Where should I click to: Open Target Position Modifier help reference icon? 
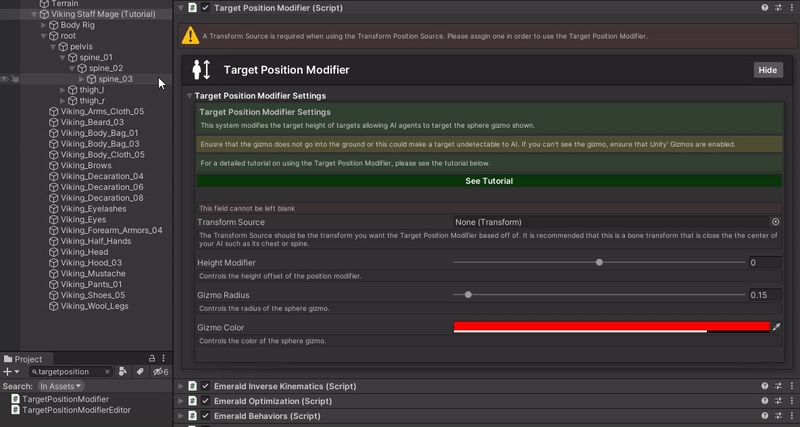tap(765, 8)
